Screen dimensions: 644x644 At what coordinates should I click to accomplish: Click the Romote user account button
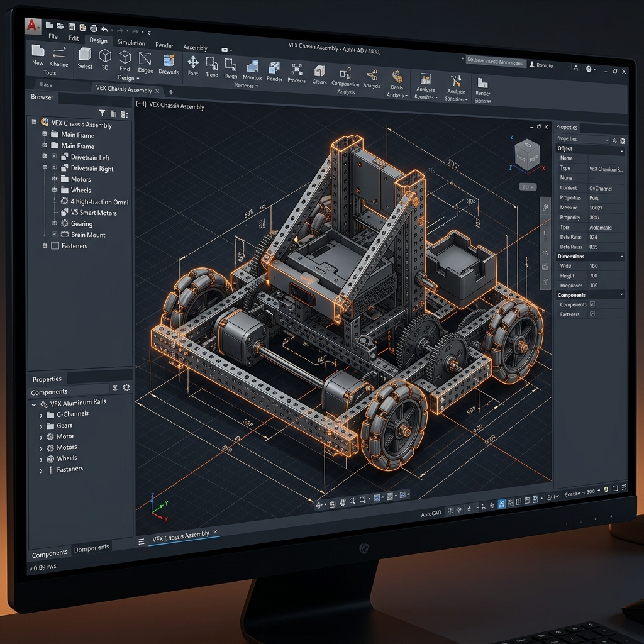tap(541, 65)
